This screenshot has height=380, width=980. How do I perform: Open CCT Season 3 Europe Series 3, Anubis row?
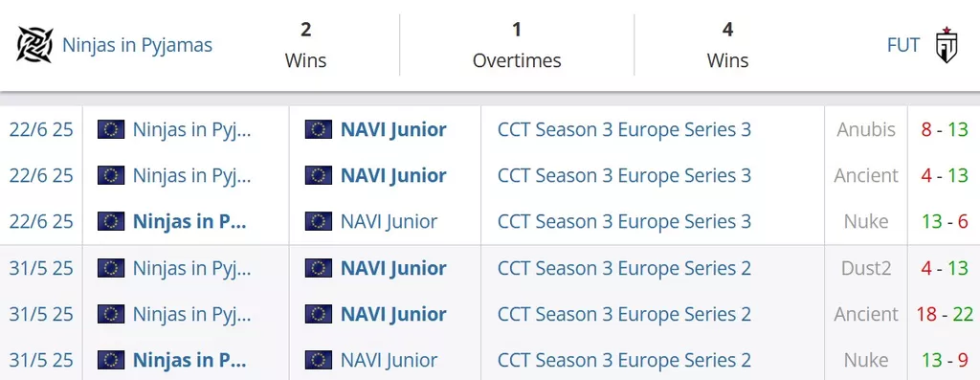pyautogui.click(x=624, y=129)
